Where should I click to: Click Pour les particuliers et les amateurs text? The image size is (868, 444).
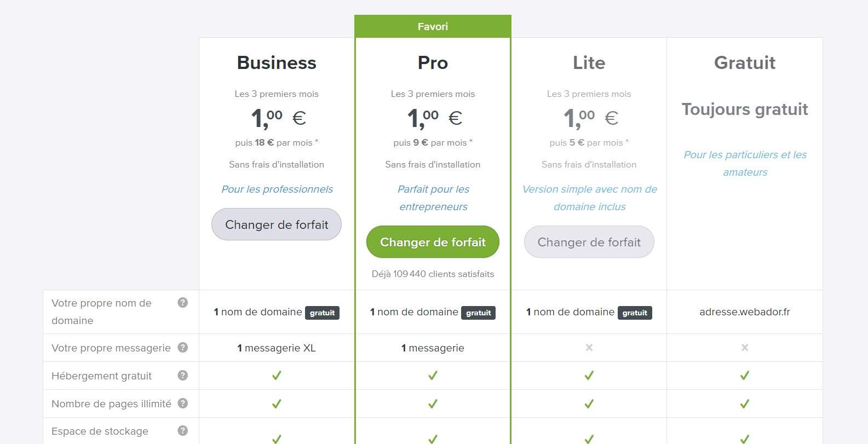(x=745, y=163)
